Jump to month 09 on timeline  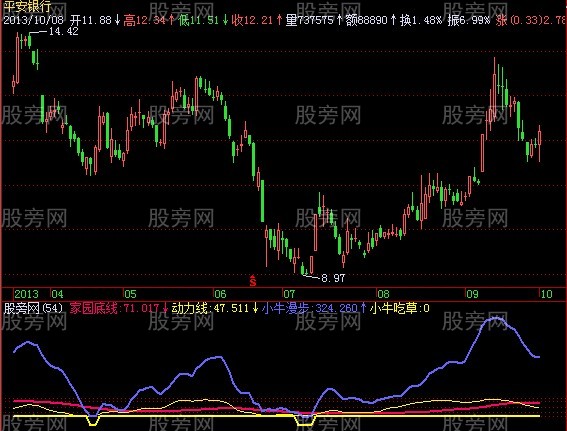(472, 294)
